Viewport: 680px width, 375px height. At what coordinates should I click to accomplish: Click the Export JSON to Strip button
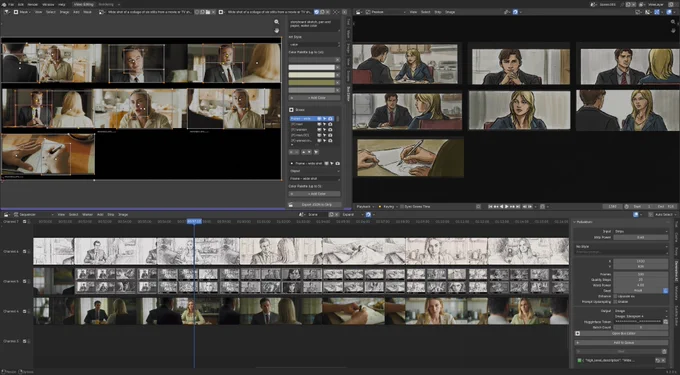(x=314, y=204)
